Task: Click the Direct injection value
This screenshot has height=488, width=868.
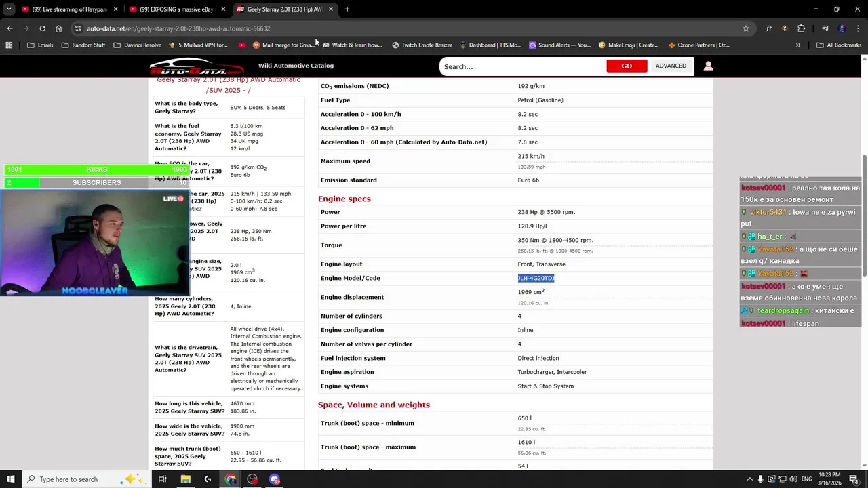Action: 538,358
